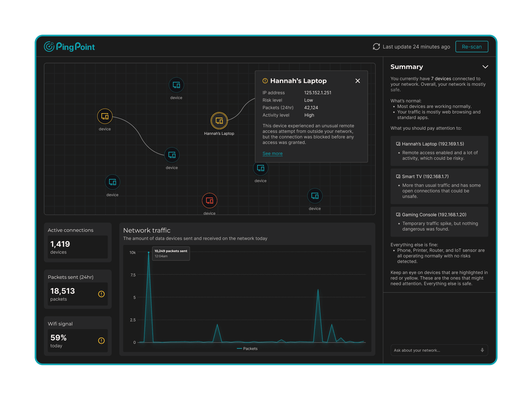The width and height of the screenshot is (532, 400).
Task: Select the rightmost device node
Action: pyautogui.click(x=315, y=196)
